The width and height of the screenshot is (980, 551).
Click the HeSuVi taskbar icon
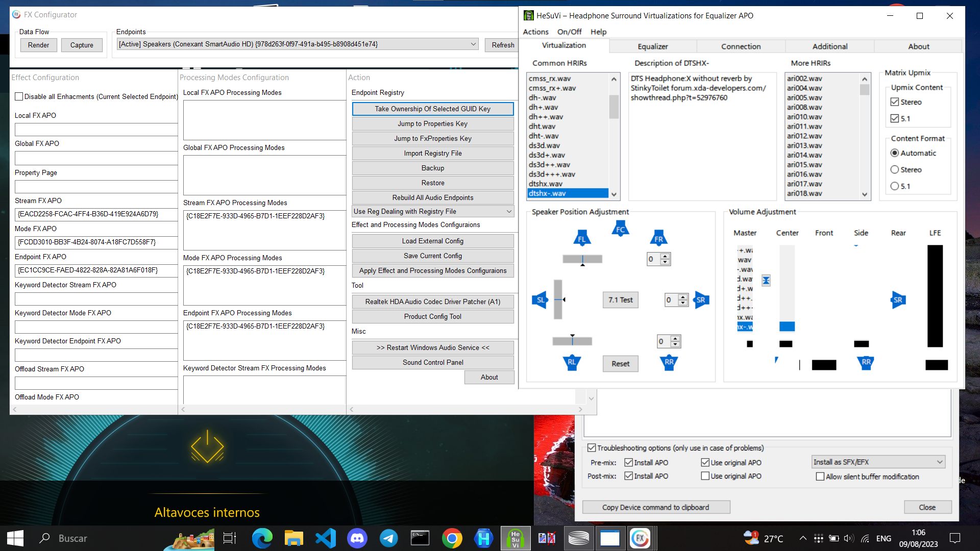point(516,538)
